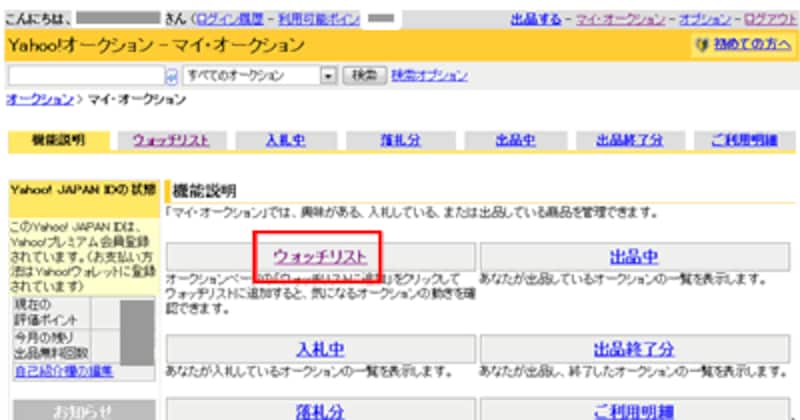Click the small icon next to search field
Screen dimensions: 800x420
172,77
